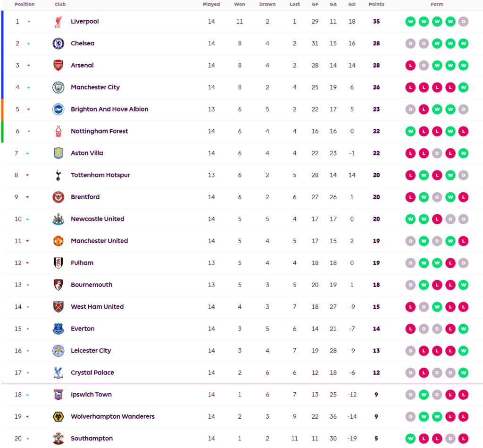This screenshot has height=448, width=483.
Task: Click Manchester City's latest win form badge
Action: [x=464, y=87]
